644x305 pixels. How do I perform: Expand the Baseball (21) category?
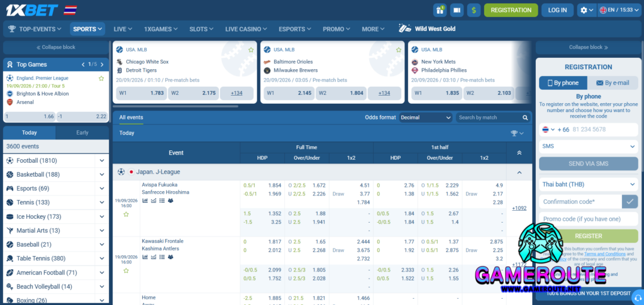point(102,244)
